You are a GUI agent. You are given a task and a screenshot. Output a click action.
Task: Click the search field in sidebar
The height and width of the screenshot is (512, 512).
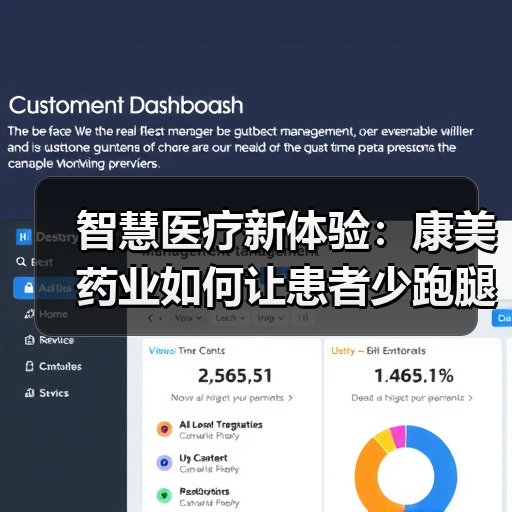click(x=35, y=262)
